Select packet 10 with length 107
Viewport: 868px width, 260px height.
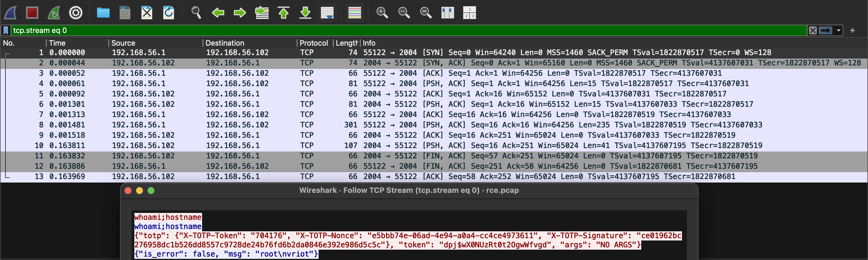click(434, 145)
